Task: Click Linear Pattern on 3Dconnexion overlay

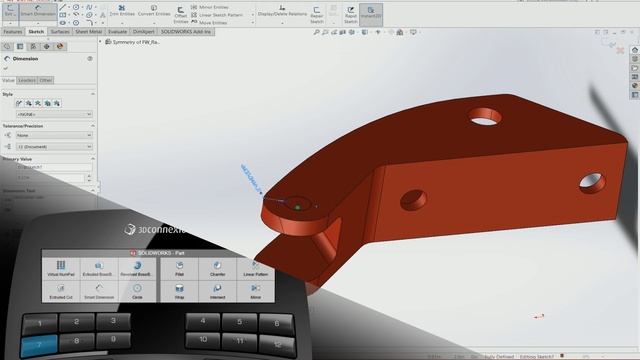Action: tap(256, 269)
